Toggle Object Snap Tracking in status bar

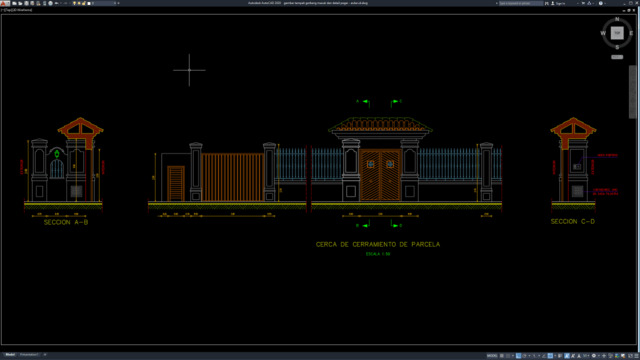(x=544, y=356)
